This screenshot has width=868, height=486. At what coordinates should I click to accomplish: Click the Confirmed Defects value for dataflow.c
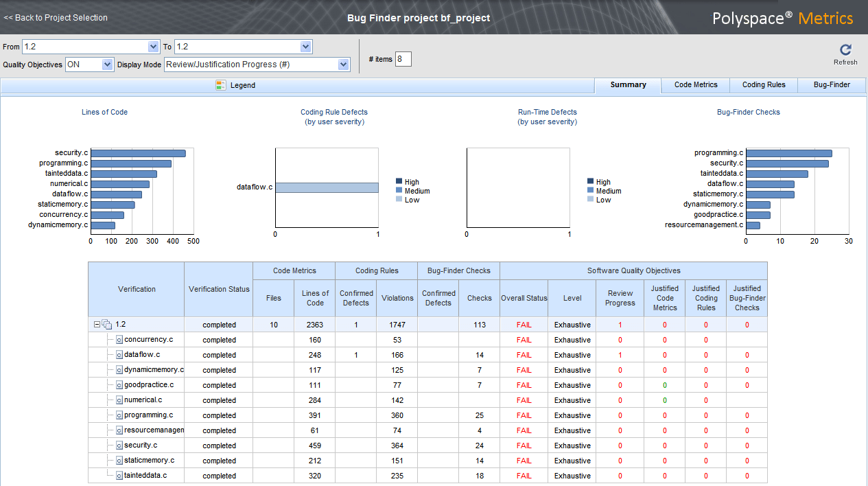[355, 355]
